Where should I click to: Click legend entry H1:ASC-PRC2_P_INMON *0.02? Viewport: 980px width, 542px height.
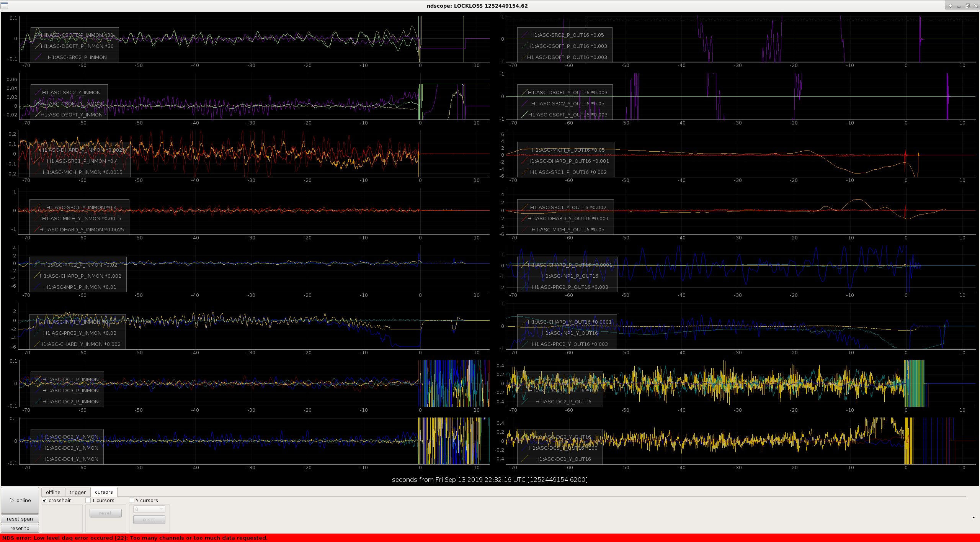tap(80, 265)
